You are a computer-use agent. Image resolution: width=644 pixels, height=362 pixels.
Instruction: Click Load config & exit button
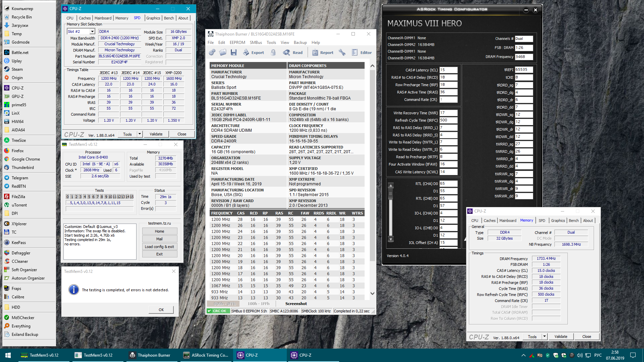(159, 247)
